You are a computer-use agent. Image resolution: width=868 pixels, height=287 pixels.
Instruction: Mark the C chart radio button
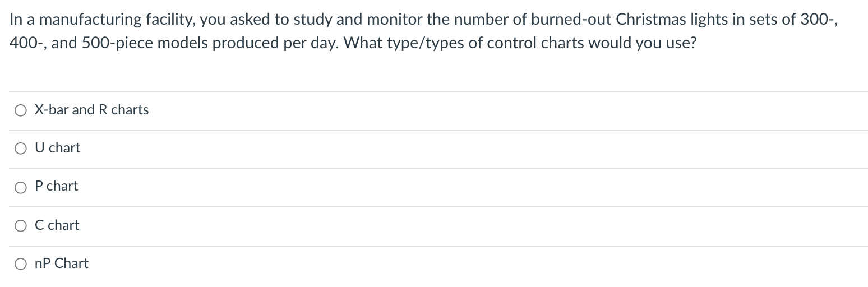point(21,226)
